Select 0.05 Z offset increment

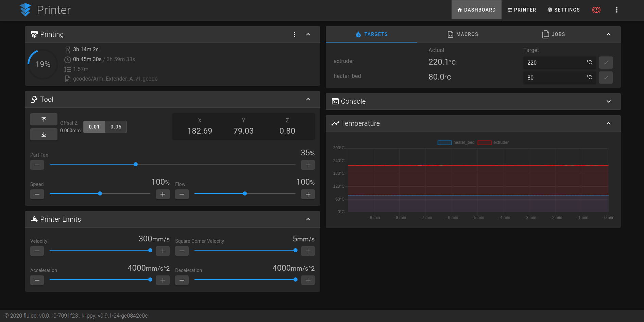pos(116,127)
